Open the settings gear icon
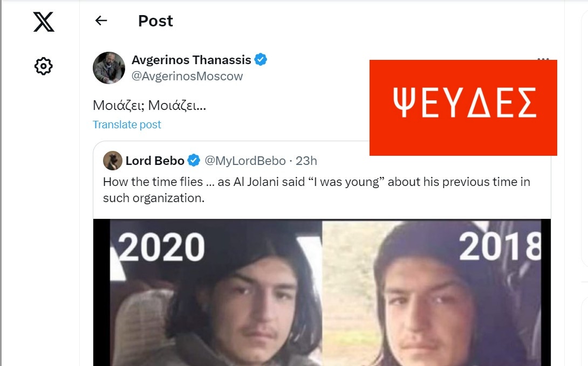Image resolution: width=588 pixels, height=366 pixels. coord(44,66)
